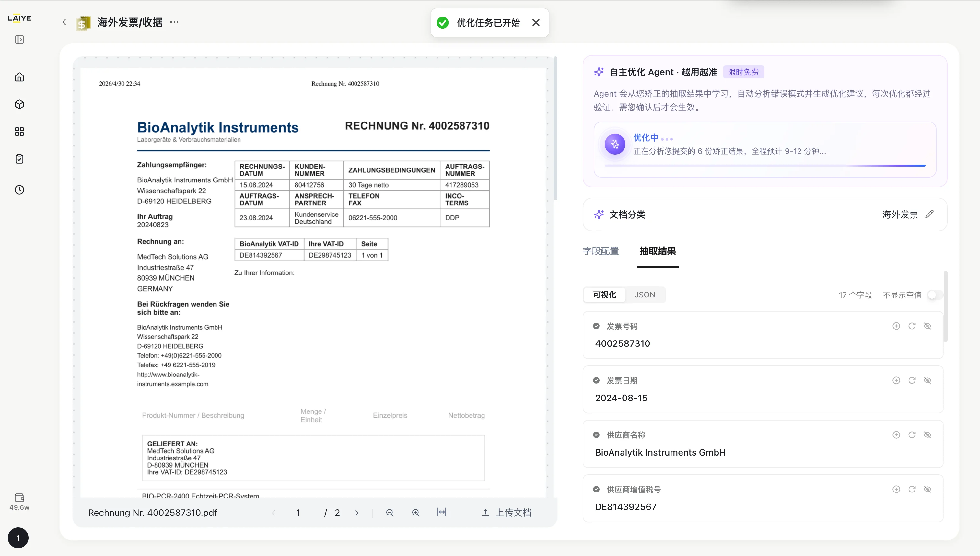Screen dimensions: 980x556
Task: Collapse the left sidebar panel icon
Action: coord(19,40)
